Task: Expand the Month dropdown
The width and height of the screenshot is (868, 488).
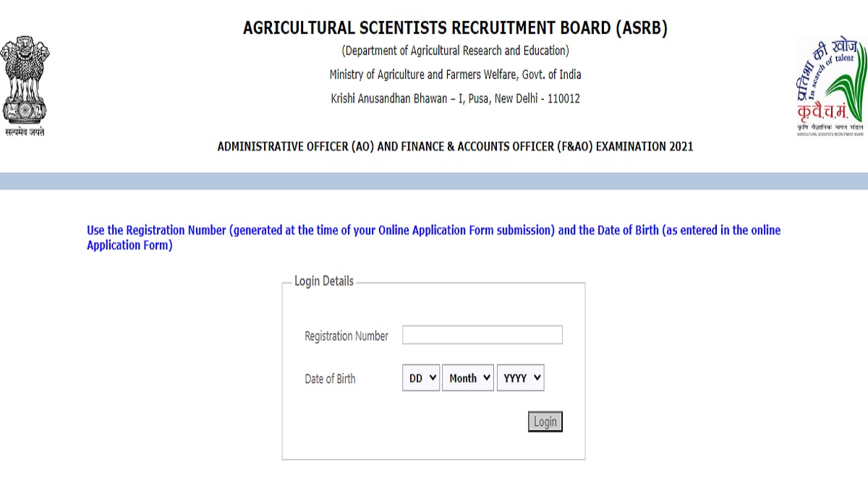Action: (468, 378)
